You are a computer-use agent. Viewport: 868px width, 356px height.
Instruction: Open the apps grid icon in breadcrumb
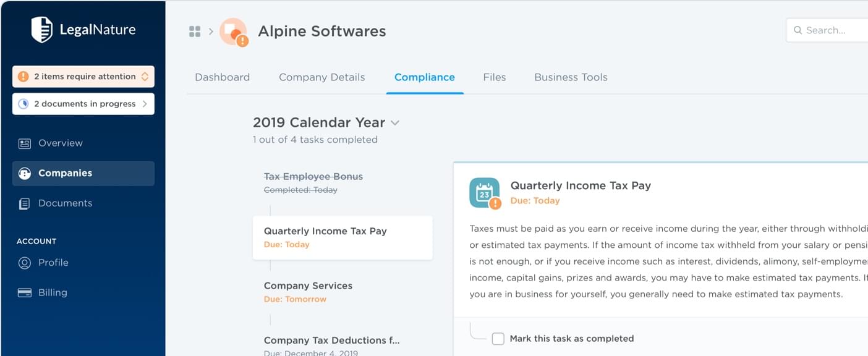tap(195, 32)
